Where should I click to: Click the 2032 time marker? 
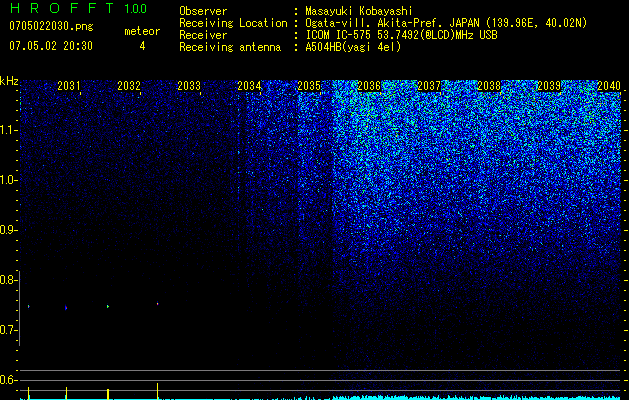(x=129, y=86)
